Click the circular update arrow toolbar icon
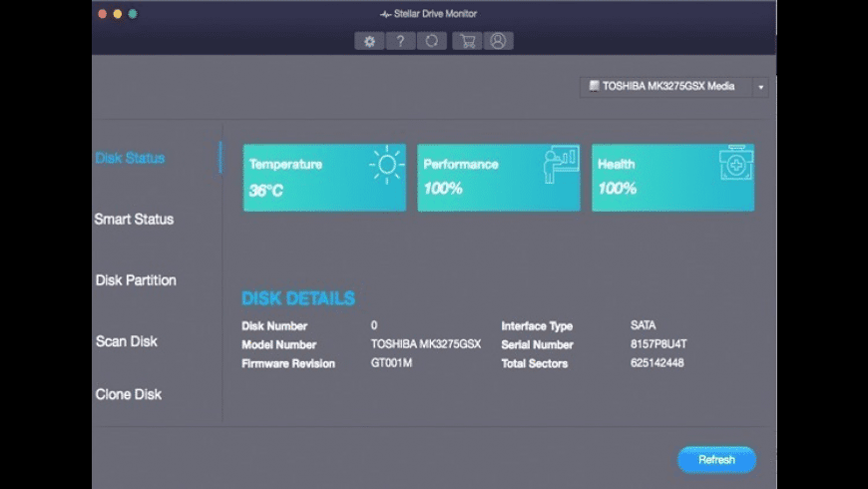Screen dimensions: 868x489 tap(432, 41)
